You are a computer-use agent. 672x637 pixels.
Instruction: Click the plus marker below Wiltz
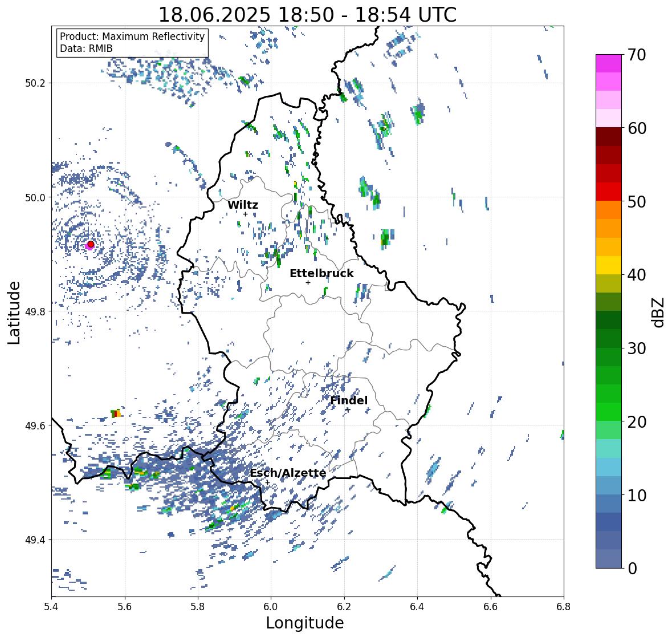(245, 214)
